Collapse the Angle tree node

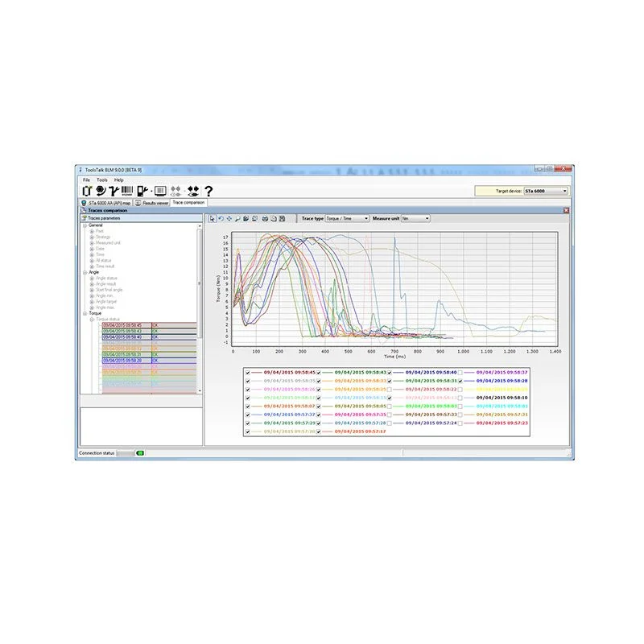85,272
